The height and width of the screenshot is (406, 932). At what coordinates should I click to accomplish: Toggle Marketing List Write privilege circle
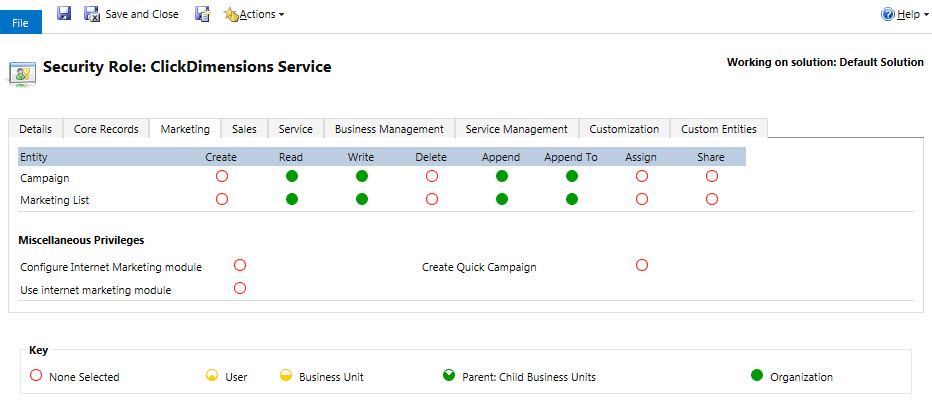click(362, 199)
